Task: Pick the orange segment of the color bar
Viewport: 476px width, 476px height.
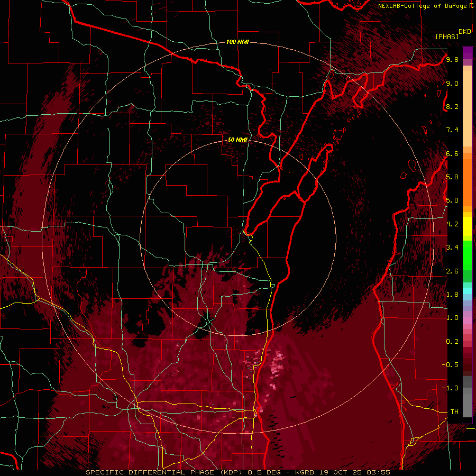Action: click(x=467, y=182)
